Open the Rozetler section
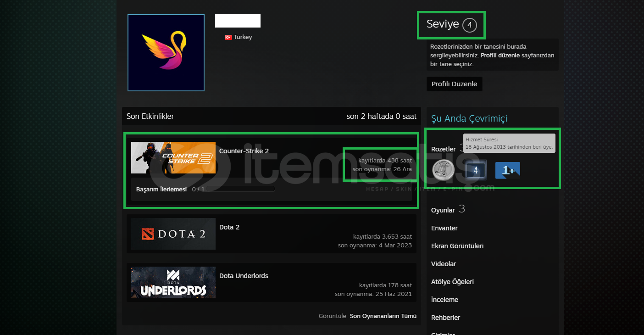This screenshot has height=335, width=644. 444,149
